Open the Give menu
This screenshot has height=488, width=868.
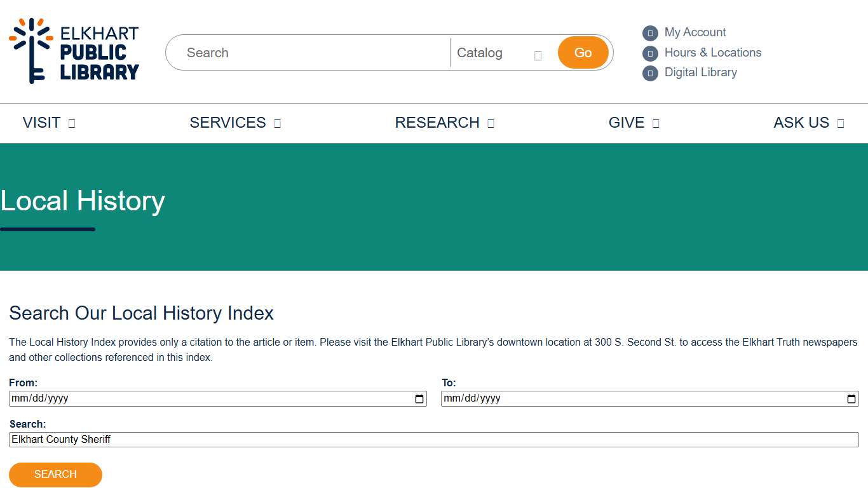pos(627,123)
